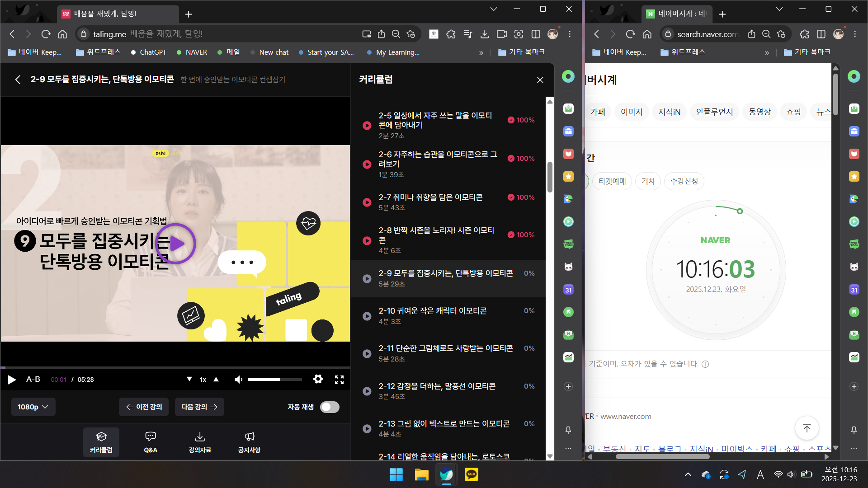This screenshot has height=488, width=868.
Task: Increase playback speed with up arrow
Action: (x=216, y=380)
